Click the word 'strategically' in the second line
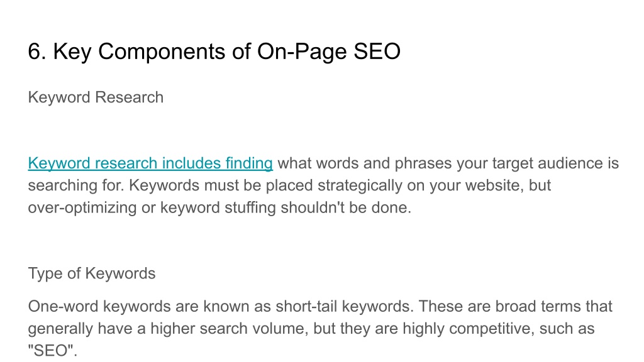644x362 pixels. pos(360,185)
